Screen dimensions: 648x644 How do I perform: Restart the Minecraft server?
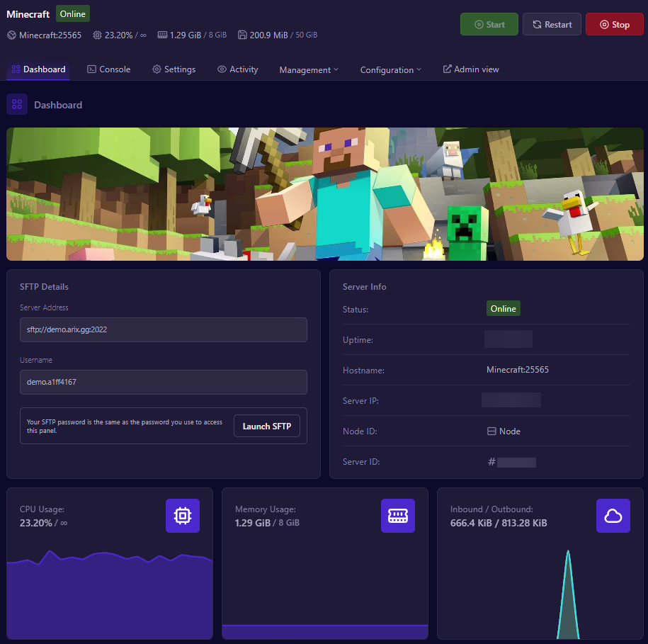tap(552, 25)
